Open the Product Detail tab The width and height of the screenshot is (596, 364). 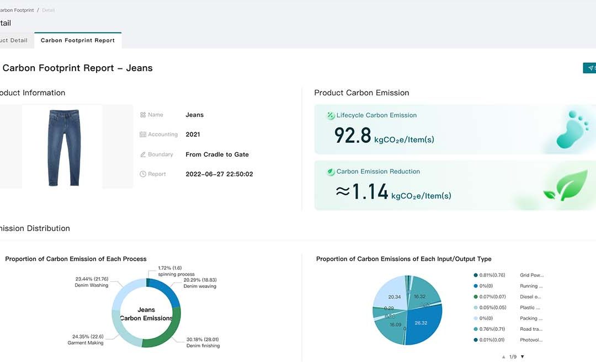click(14, 40)
